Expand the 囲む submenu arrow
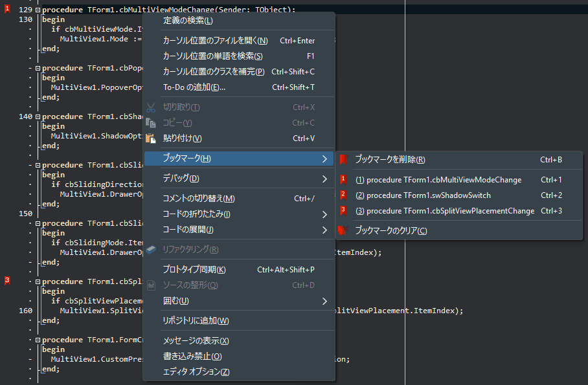Screen dimensions: 588x385 pos(324,302)
